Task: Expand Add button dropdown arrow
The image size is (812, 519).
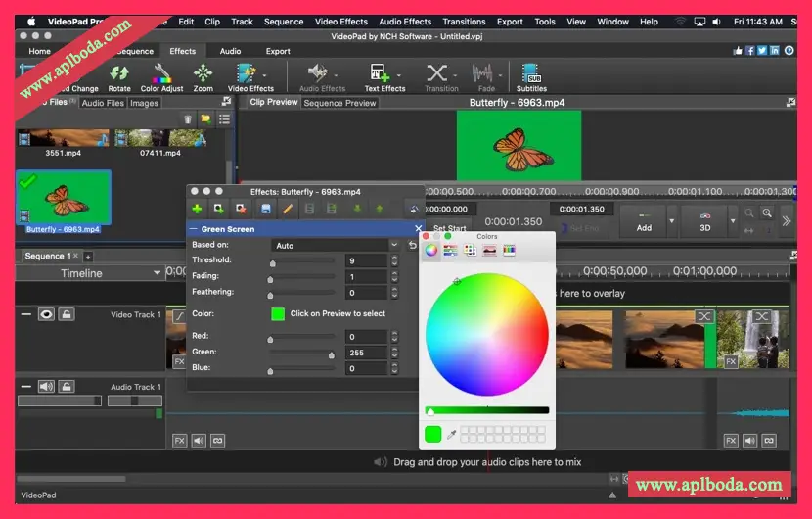Action: [672, 221]
